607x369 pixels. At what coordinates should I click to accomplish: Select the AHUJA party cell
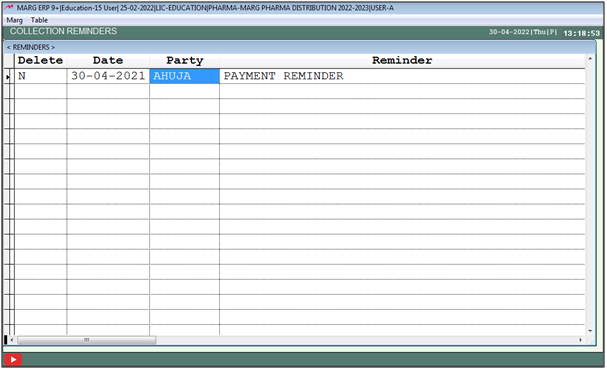[x=184, y=76]
